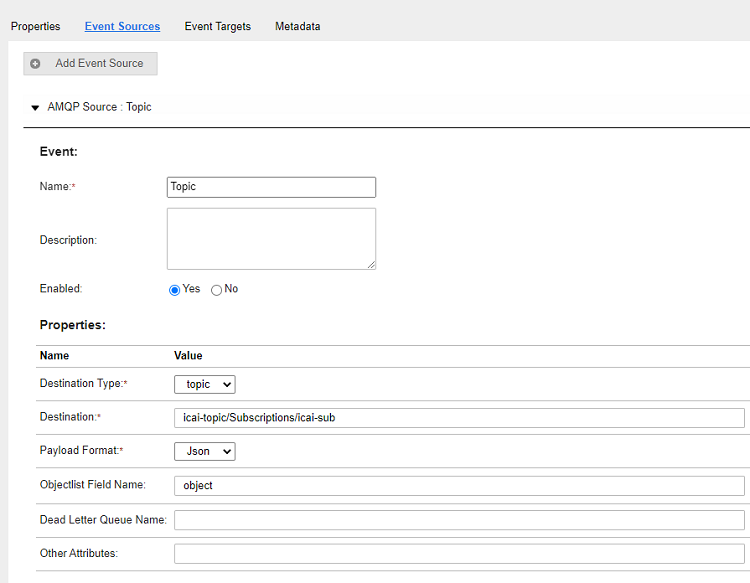This screenshot has width=750, height=583.
Task: Click the 'Payload Format:' label
Action: (81, 451)
